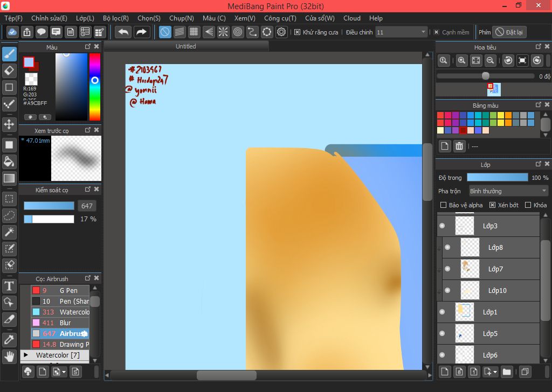Open Bộ lọc(R) menu

[x=116, y=18]
